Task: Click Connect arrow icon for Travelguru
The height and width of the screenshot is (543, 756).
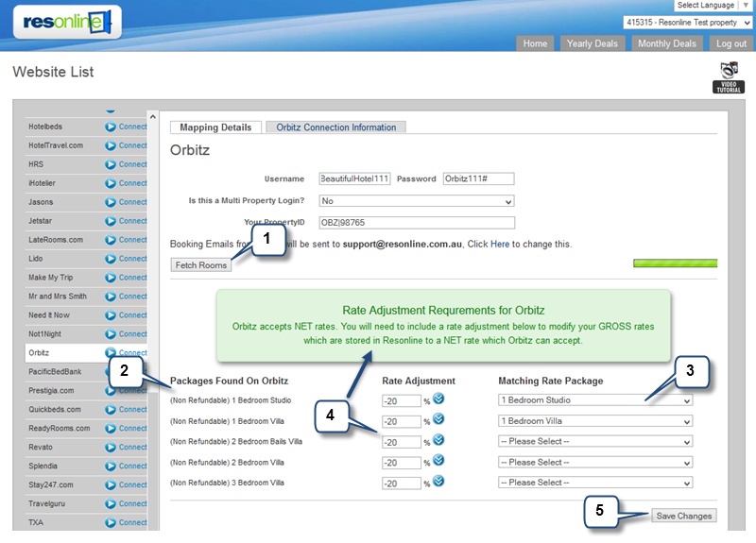Action: pos(111,503)
